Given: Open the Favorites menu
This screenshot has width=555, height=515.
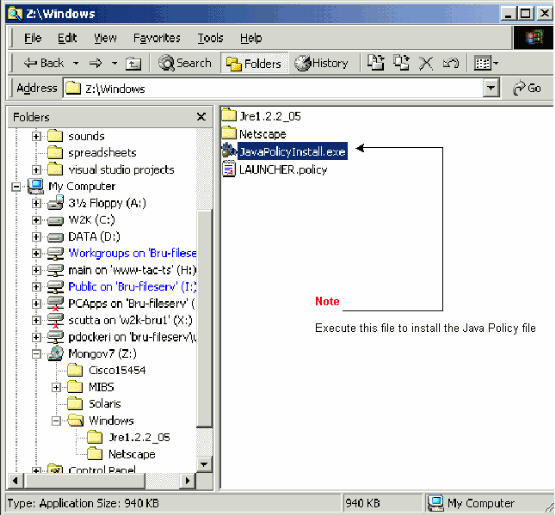Looking at the screenshot, I should 156,38.
